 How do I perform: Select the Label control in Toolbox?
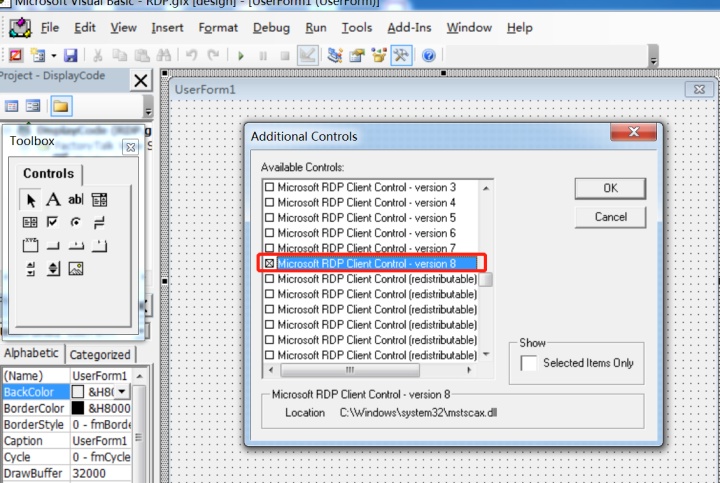tap(53, 200)
